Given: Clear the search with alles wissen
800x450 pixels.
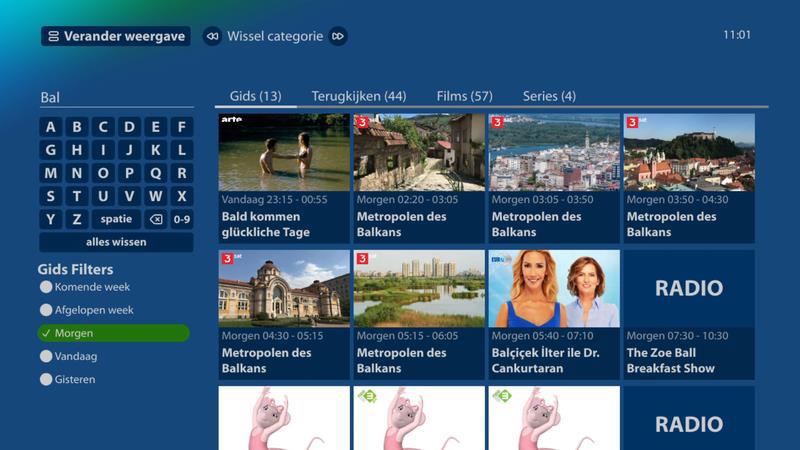Looking at the screenshot, I should (x=116, y=242).
